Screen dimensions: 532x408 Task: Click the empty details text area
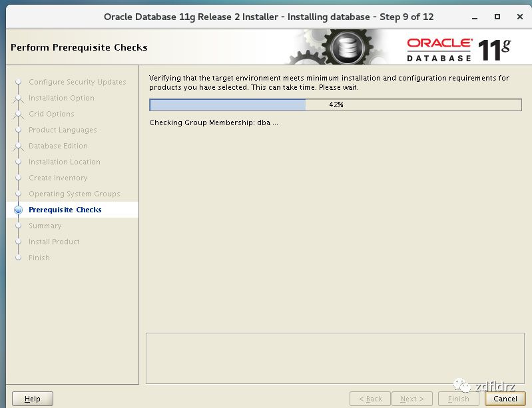tap(335, 358)
